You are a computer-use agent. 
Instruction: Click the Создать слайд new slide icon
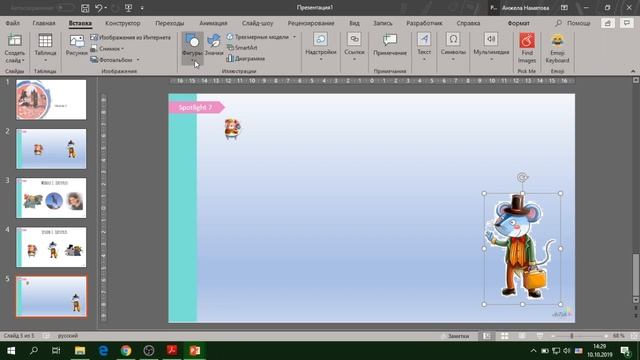(x=15, y=40)
